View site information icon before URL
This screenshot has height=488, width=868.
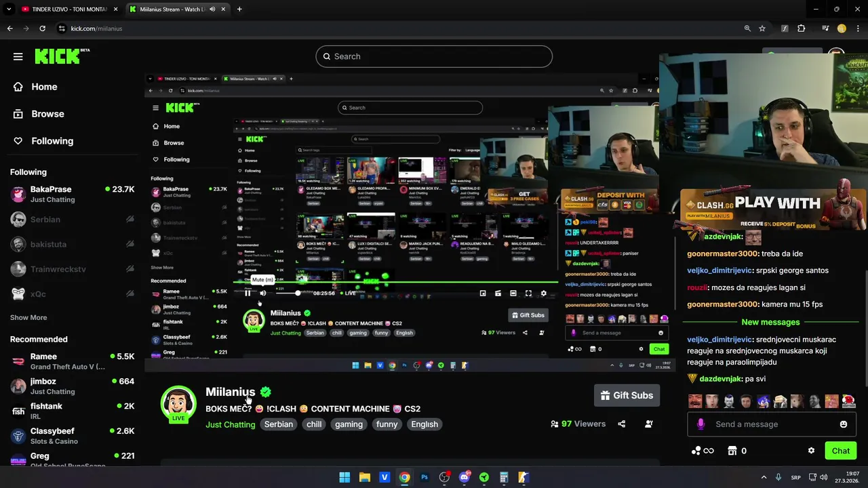[62, 28]
